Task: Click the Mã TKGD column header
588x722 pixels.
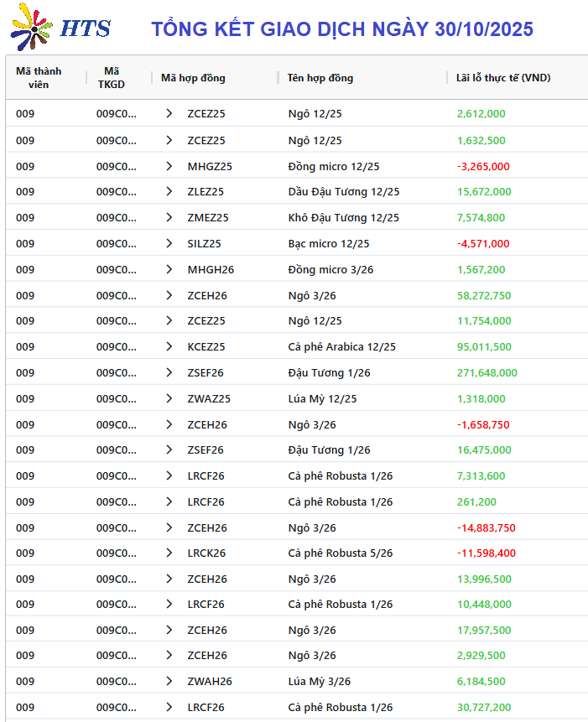Action: click(112, 78)
